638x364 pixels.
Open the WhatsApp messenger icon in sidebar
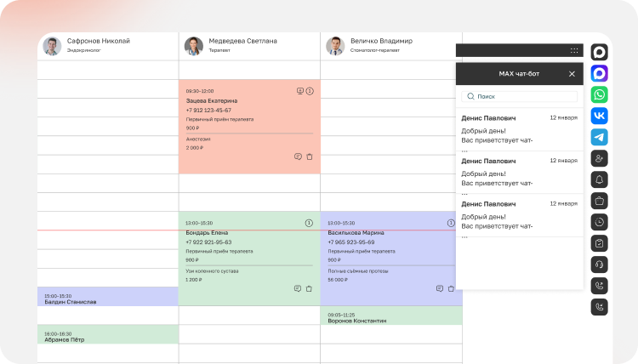pos(599,94)
